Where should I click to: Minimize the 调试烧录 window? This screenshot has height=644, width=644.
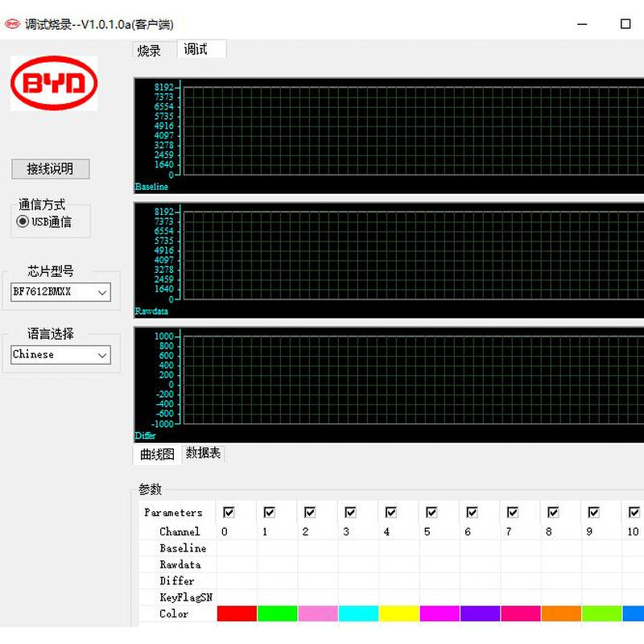pyautogui.click(x=582, y=24)
